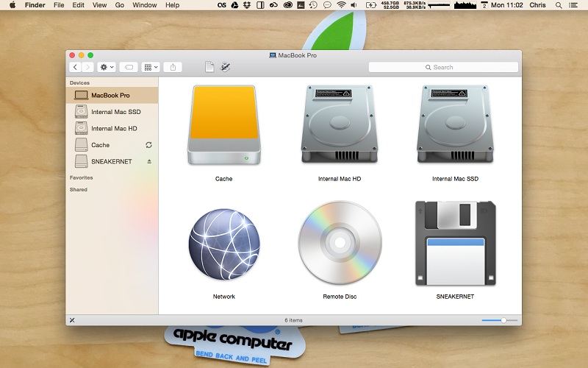Viewport: 588px width, 368px height.
Task: Open the View menu
Action: (x=99, y=5)
